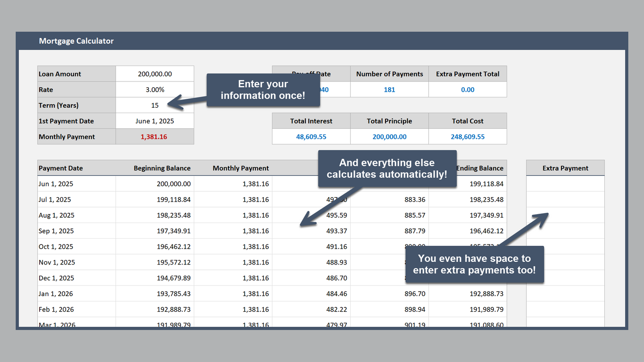Select Jul 1, 2025 beginning balance 199,118.84
Screen dimensions: 644x362
155,199
